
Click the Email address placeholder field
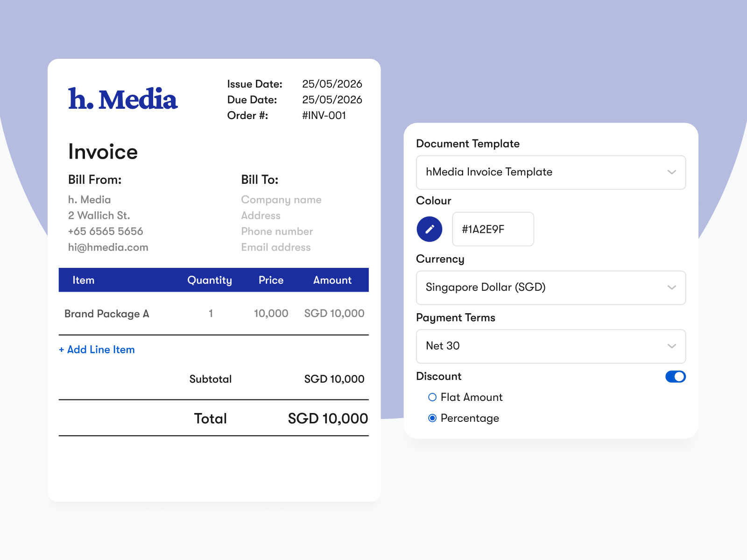tap(275, 247)
